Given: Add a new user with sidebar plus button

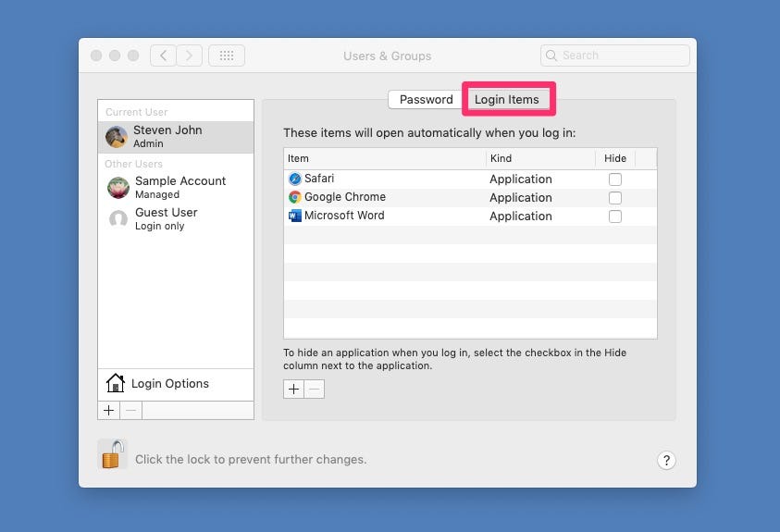Looking at the screenshot, I should (109, 411).
